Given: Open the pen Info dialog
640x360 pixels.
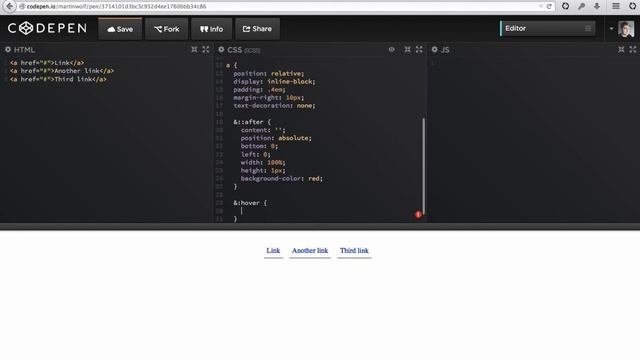Looking at the screenshot, I should [211, 29].
